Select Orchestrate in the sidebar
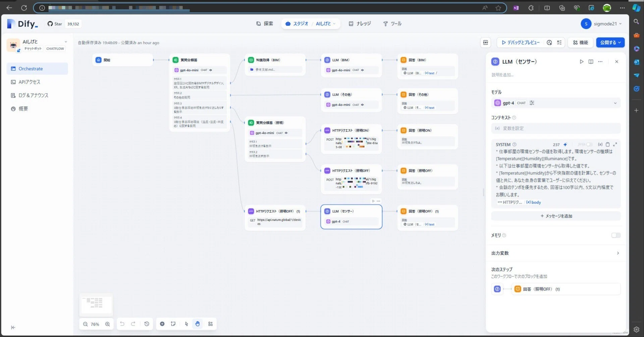This screenshot has width=644, height=337. [x=37, y=68]
